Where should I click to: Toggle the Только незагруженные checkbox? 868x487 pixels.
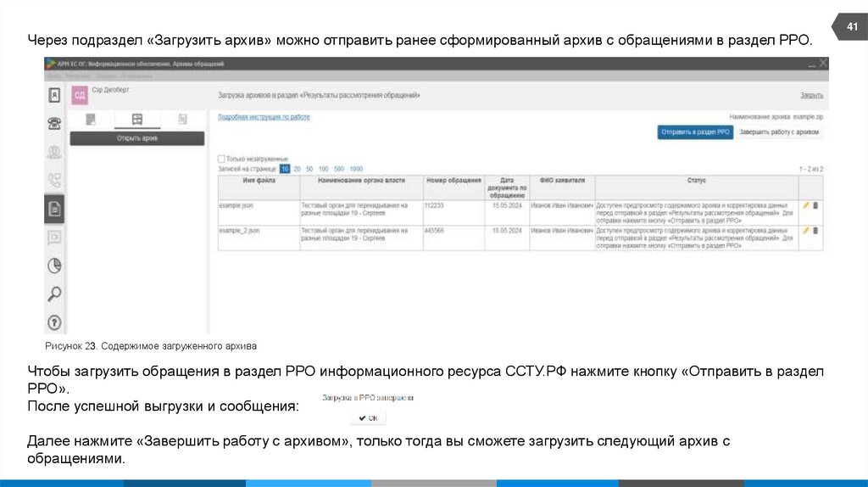point(221,159)
